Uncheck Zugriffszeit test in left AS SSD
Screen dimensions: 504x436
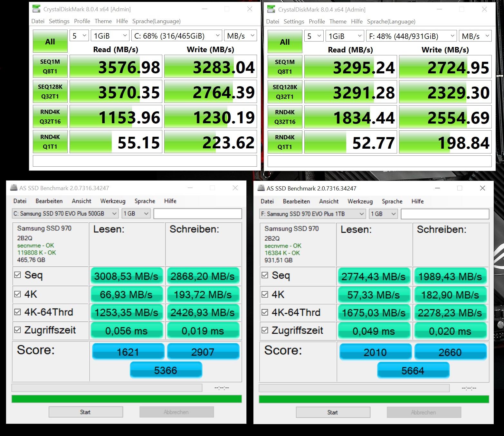pyautogui.click(x=18, y=330)
